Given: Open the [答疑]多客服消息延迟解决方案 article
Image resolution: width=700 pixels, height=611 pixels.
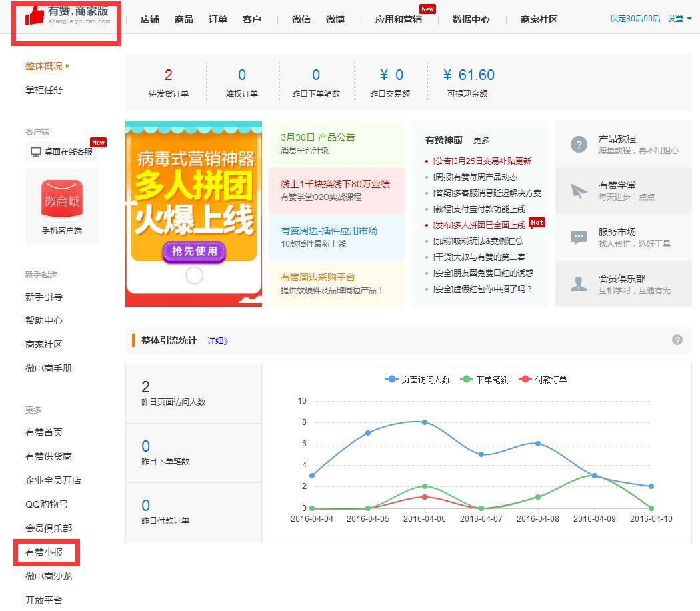Looking at the screenshot, I should coord(487,193).
